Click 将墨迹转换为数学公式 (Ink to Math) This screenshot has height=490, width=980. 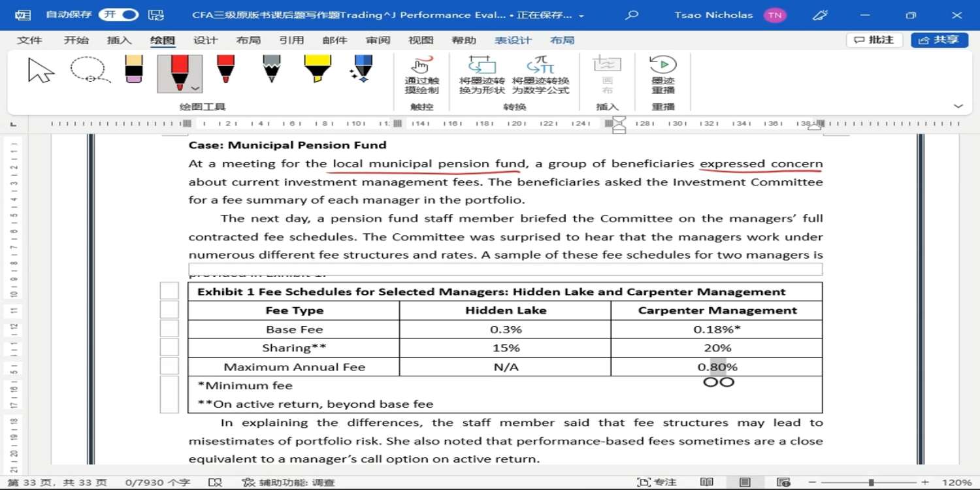(x=540, y=76)
